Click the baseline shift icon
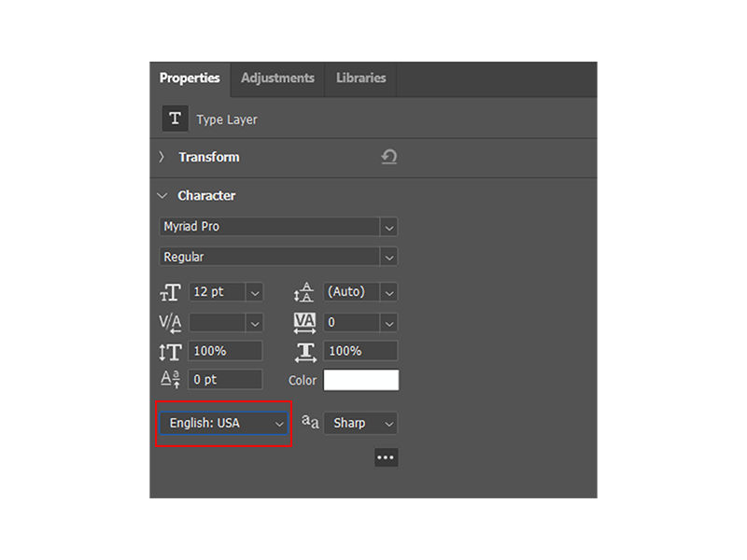 [x=170, y=379]
